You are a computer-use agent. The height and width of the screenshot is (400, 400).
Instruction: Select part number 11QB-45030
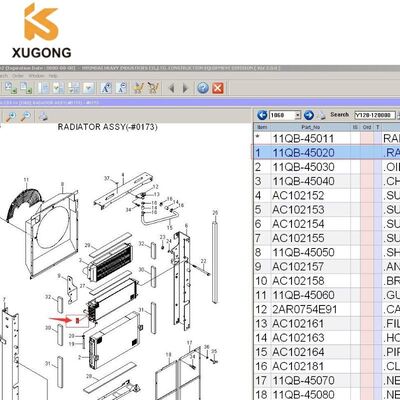(303, 167)
